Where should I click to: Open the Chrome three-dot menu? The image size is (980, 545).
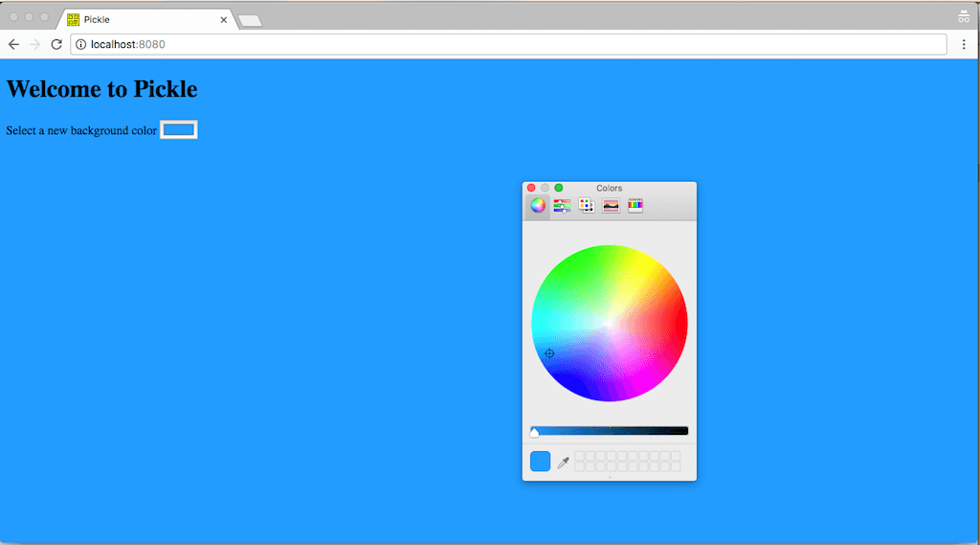click(x=964, y=44)
